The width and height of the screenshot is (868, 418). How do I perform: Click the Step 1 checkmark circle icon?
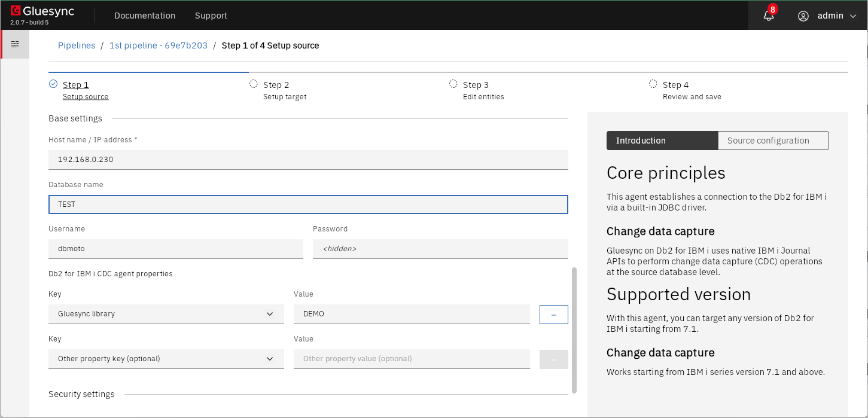pos(53,84)
